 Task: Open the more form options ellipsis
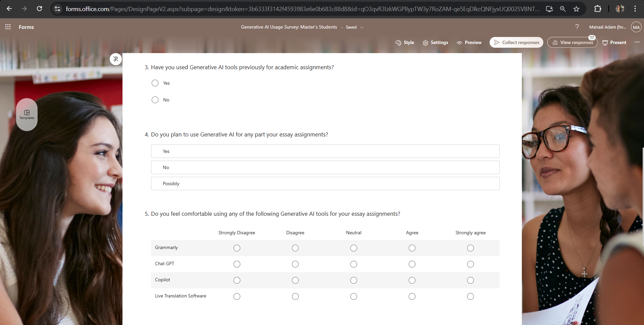pos(637,42)
